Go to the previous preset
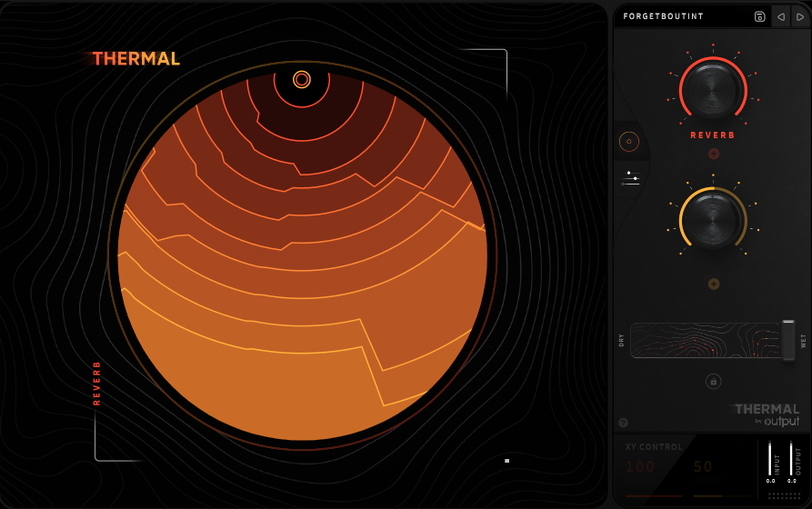The height and width of the screenshot is (509, 812). (780, 16)
